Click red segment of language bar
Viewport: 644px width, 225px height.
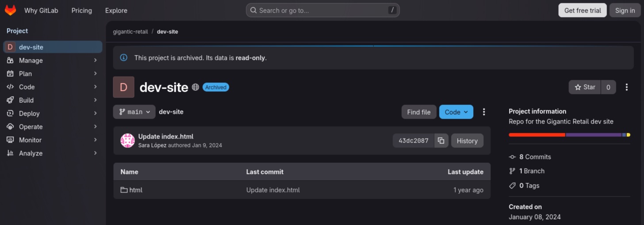537,135
